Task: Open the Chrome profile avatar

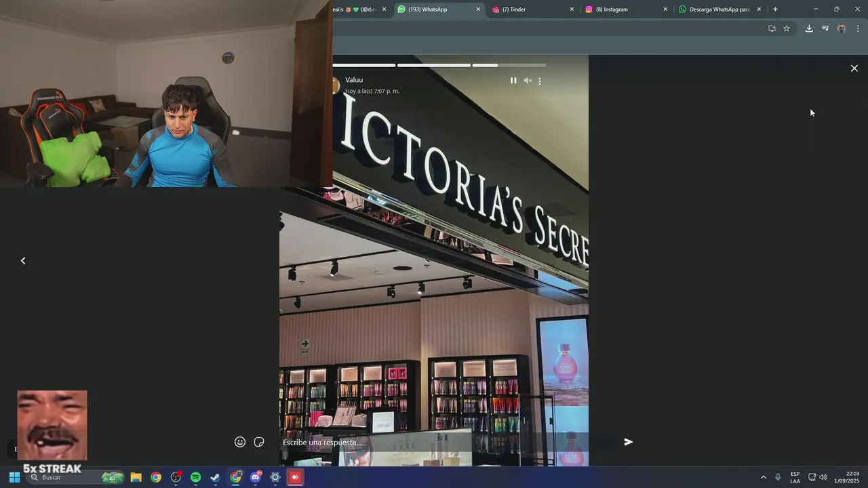Action: pyautogui.click(x=842, y=28)
